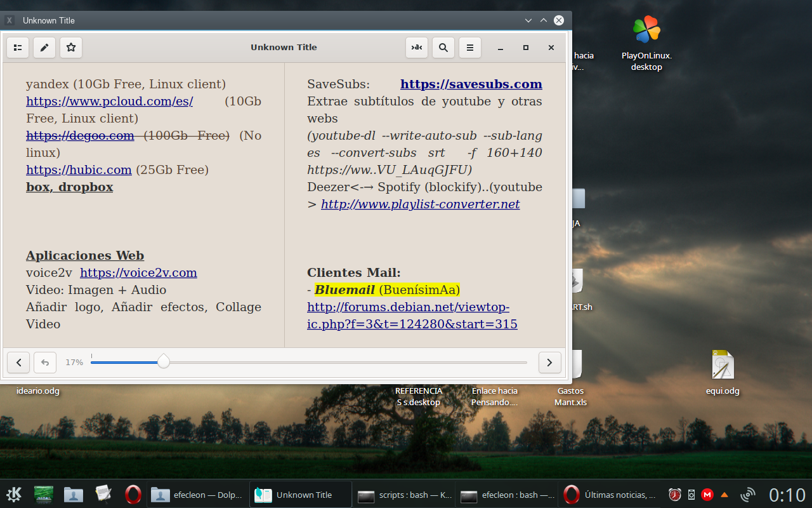Screen dimensions: 812x508
Task: Click the reading progress slider handle
Action: pyautogui.click(x=164, y=362)
